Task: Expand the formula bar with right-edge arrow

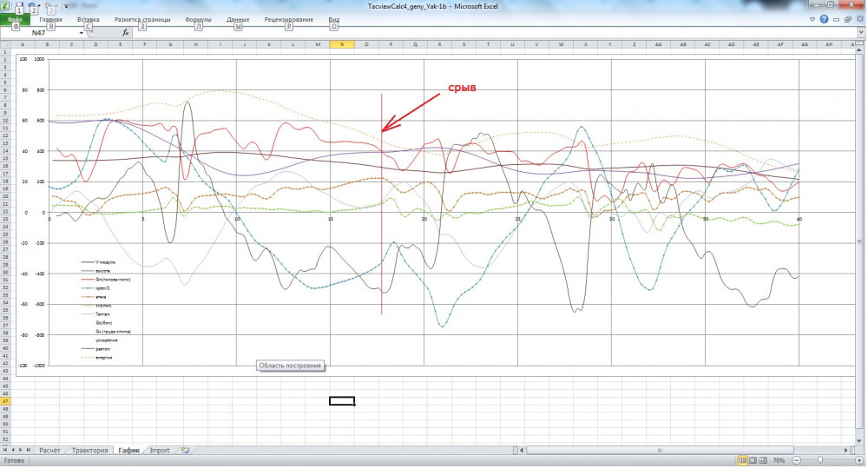Action: point(861,33)
